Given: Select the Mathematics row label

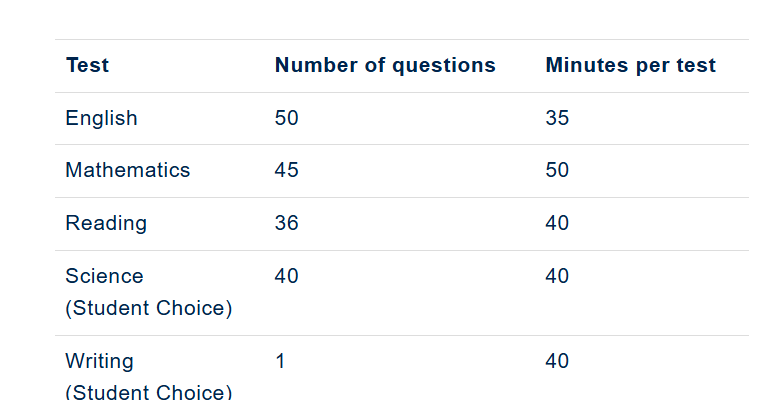Looking at the screenshot, I should point(127,170).
